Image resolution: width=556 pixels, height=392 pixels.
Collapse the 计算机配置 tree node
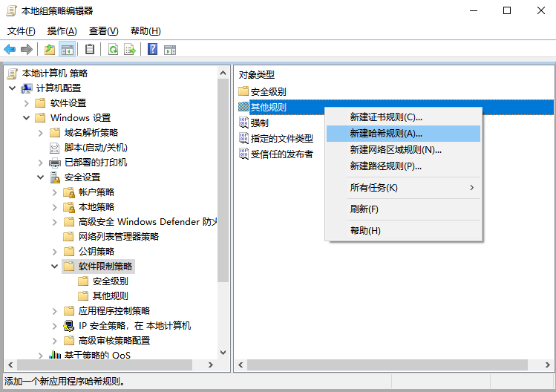[13, 88]
